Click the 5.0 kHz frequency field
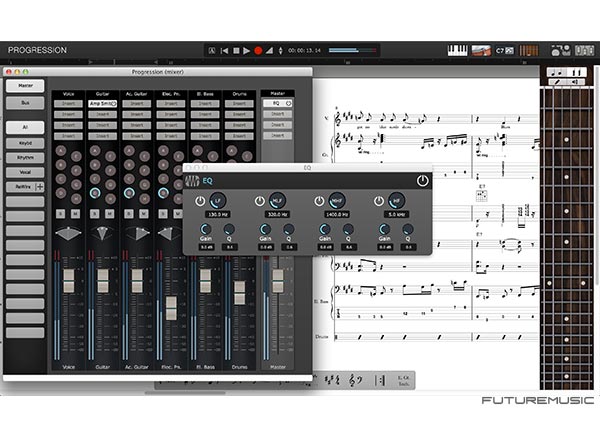This screenshot has height=431, width=600. pyautogui.click(x=397, y=215)
